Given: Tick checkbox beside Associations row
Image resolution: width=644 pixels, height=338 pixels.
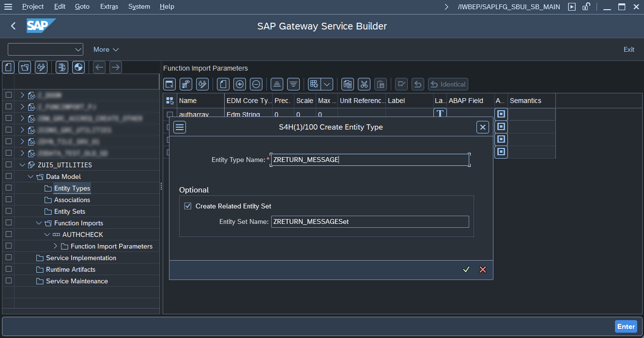Looking at the screenshot, I should coord(8,200).
